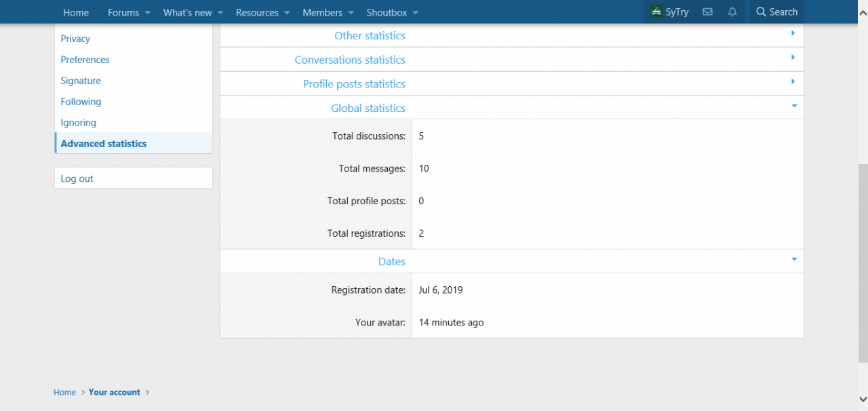Go to the Home navigation tab
Image resolution: width=868 pixels, height=411 pixels.
[x=76, y=12]
